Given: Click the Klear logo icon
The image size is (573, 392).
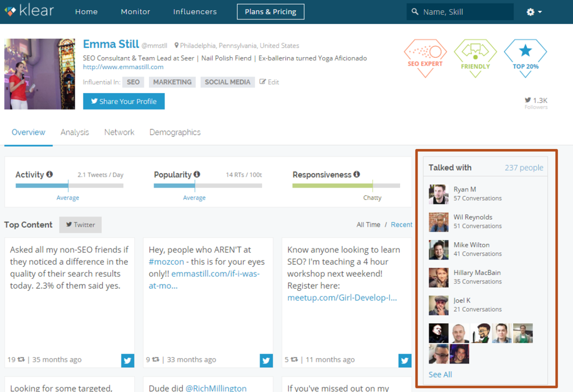Looking at the screenshot, I should click(x=10, y=11).
